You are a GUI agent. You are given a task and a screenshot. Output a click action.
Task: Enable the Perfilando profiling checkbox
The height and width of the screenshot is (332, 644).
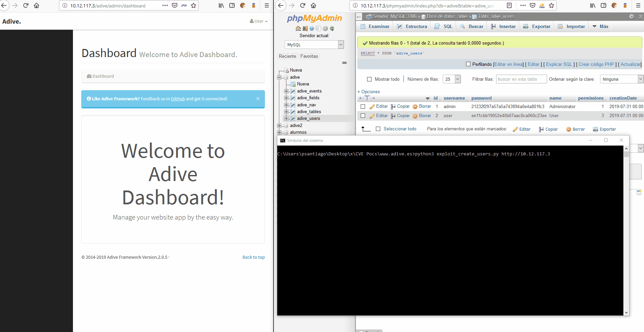click(x=468, y=64)
